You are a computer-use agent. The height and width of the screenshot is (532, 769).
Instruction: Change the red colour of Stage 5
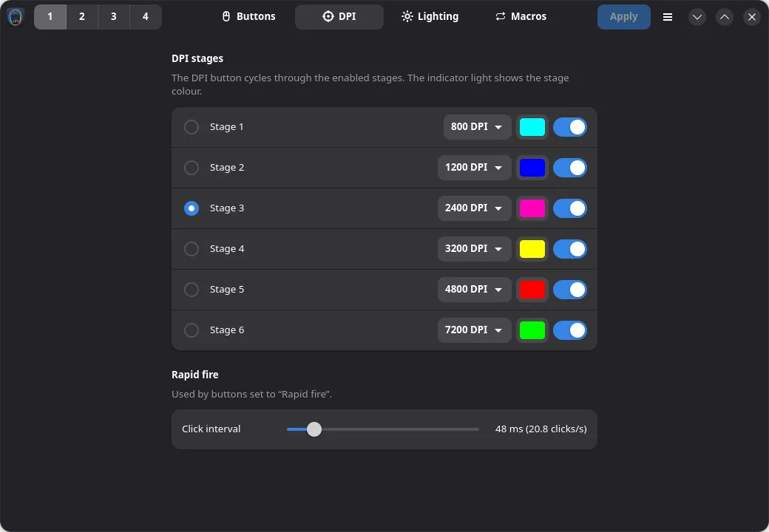[x=532, y=290]
